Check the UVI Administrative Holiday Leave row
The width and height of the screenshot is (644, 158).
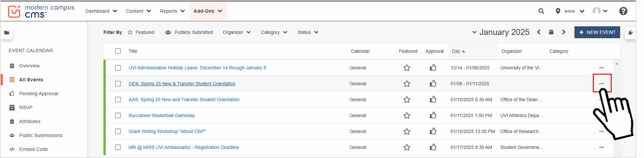click(118, 68)
